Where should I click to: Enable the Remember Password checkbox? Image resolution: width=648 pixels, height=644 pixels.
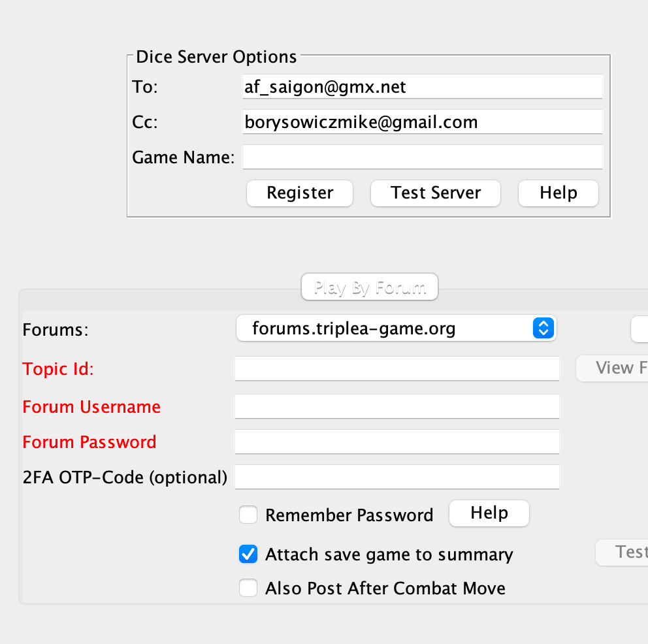click(x=248, y=515)
